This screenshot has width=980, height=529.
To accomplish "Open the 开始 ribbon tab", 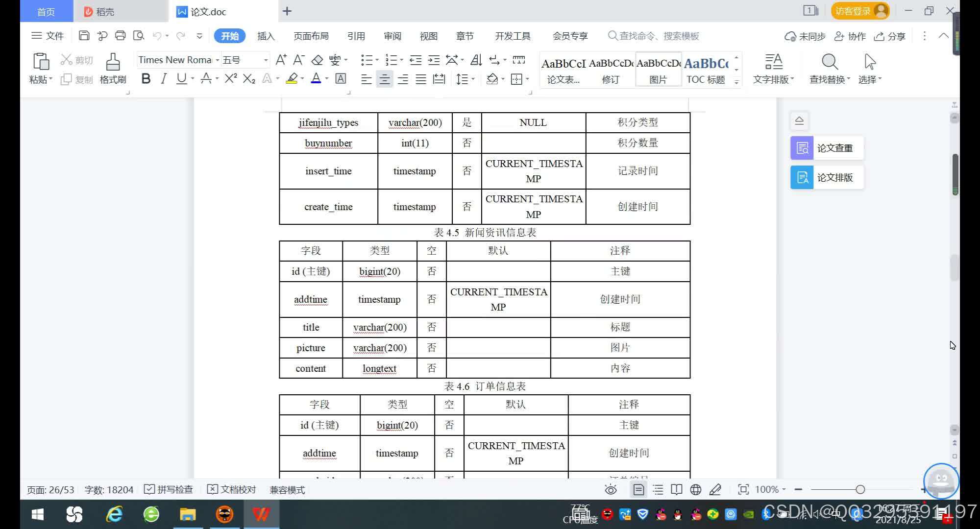I will coord(230,35).
